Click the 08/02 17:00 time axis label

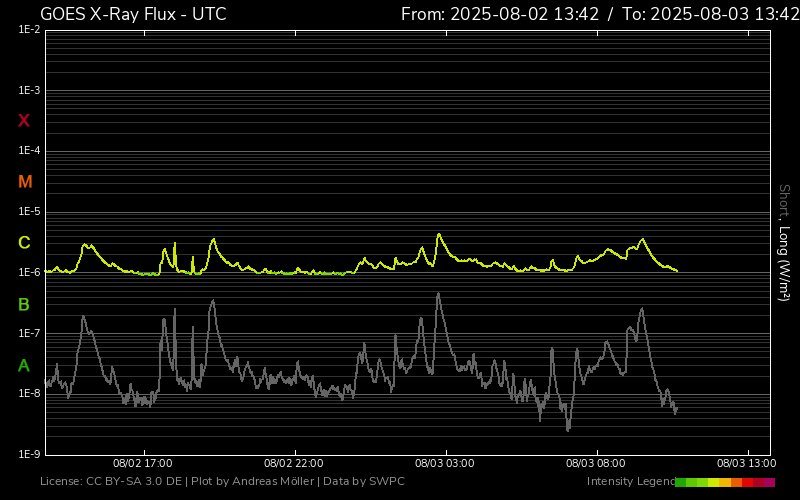coord(143,464)
